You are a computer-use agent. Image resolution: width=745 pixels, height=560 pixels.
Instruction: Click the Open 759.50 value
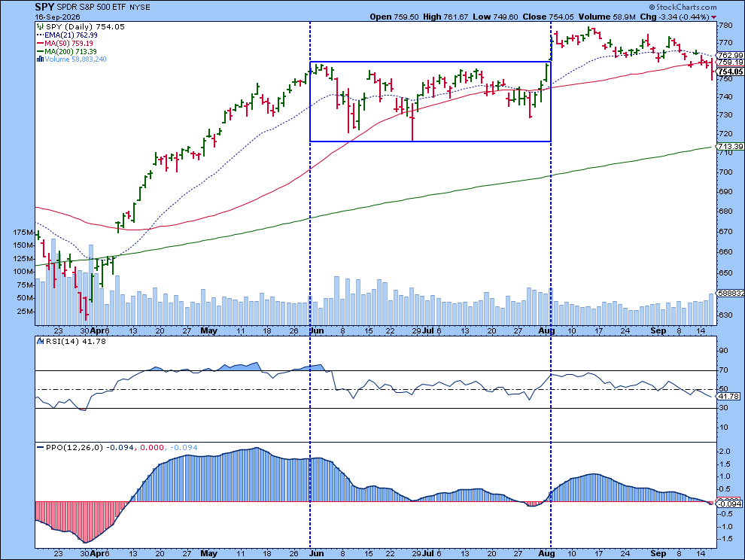coord(394,17)
